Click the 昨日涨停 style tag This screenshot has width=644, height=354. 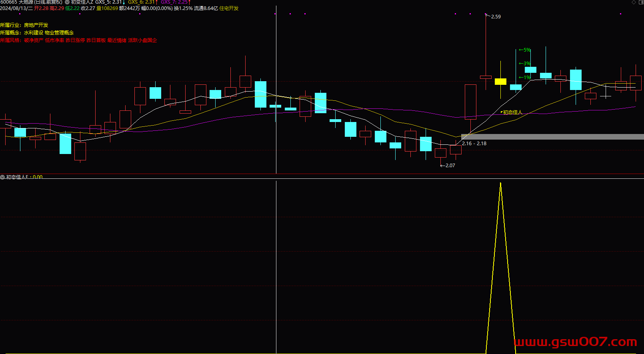pos(75,40)
